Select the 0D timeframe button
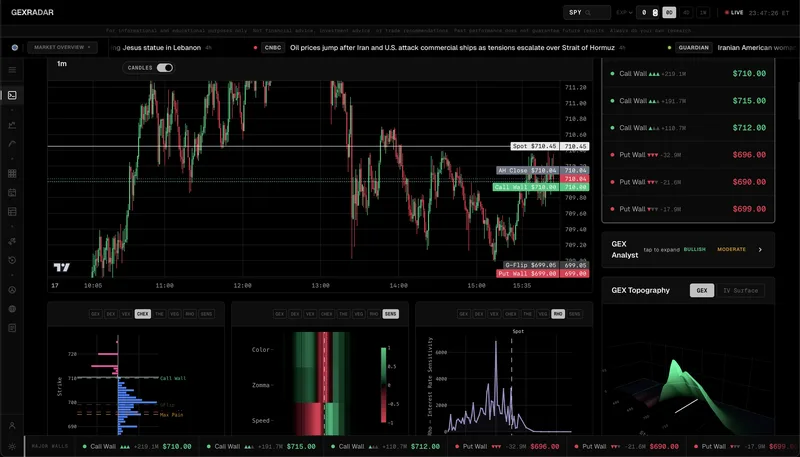 click(669, 13)
